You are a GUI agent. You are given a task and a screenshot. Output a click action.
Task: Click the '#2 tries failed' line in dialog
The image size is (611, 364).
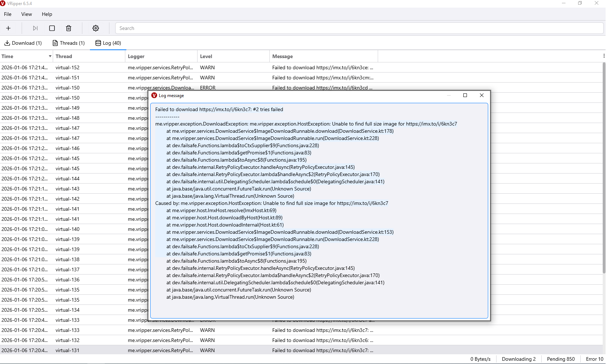[x=219, y=109]
